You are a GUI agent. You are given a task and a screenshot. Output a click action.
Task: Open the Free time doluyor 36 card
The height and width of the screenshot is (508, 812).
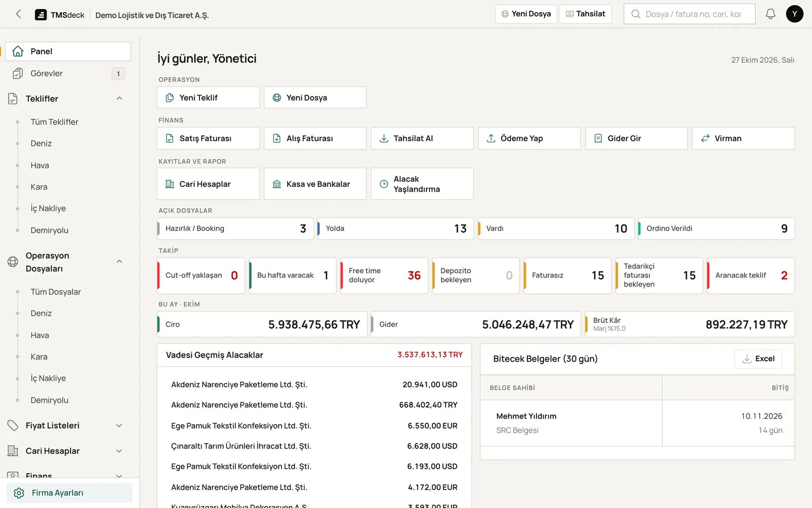tap(384, 275)
